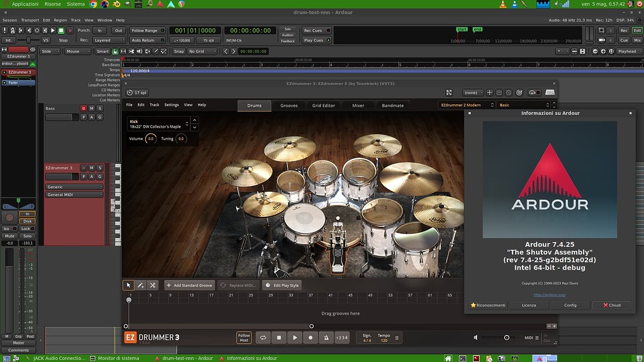Select the Audition speaker tool
The image size is (644, 362).
(139, 52)
